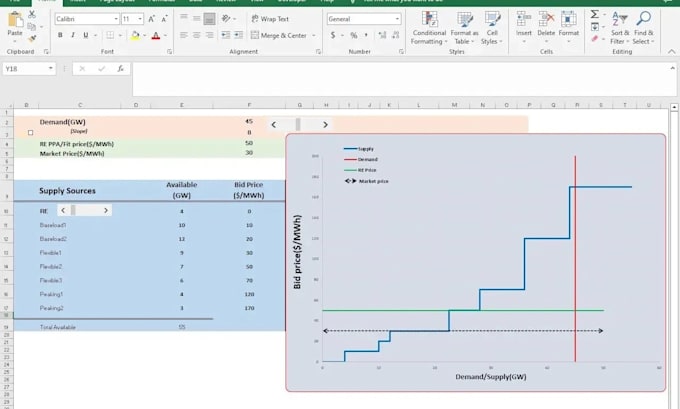Open the Calibri font name dropdown
This screenshot has height=409, width=680.
[x=116, y=19]
